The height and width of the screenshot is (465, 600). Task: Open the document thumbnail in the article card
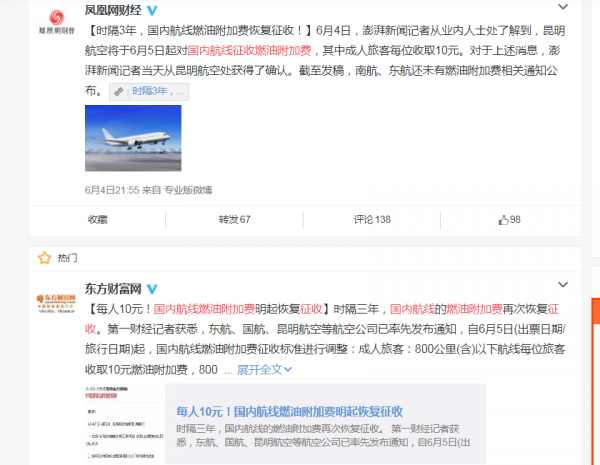pyautogui.click(x=125, y=424)
